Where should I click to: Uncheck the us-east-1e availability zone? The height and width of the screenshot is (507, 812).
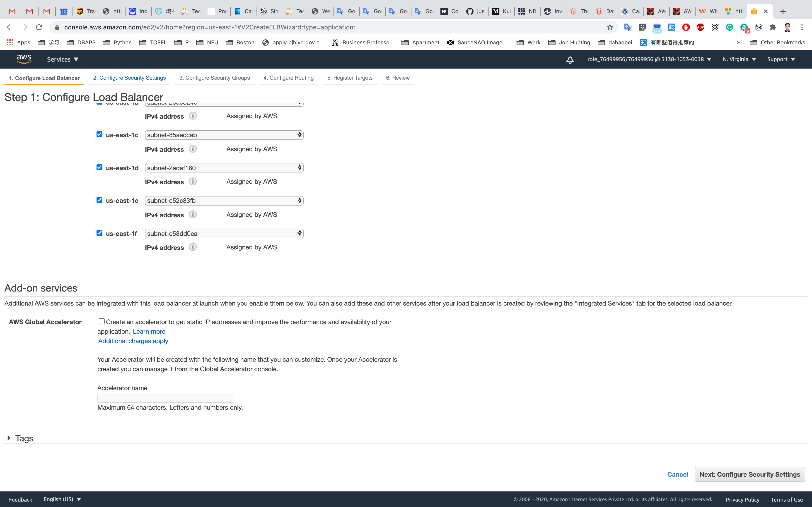pos(99,200)
